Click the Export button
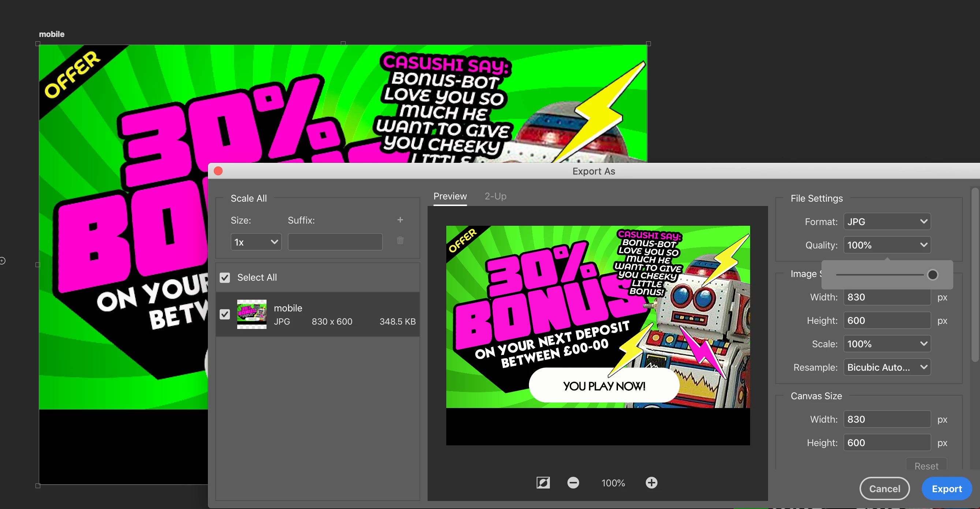This screenshot has width=980, height=509. 947,489
